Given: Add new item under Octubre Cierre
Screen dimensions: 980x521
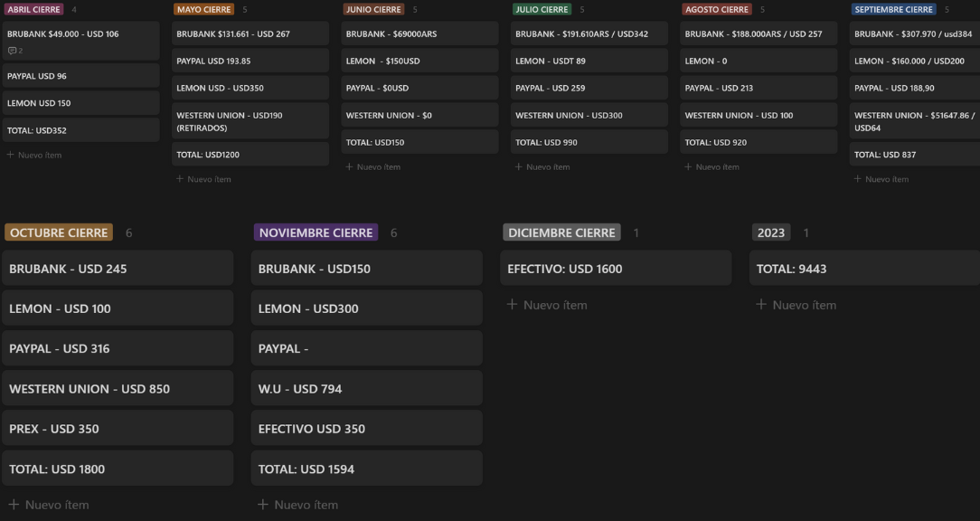Looking at the screenshot, I should tap(50, 505).
